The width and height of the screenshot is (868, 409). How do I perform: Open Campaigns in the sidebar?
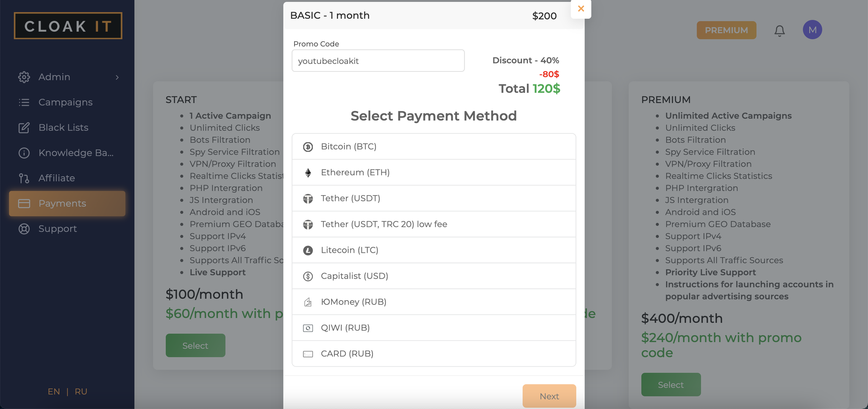(x=65, y=102)
